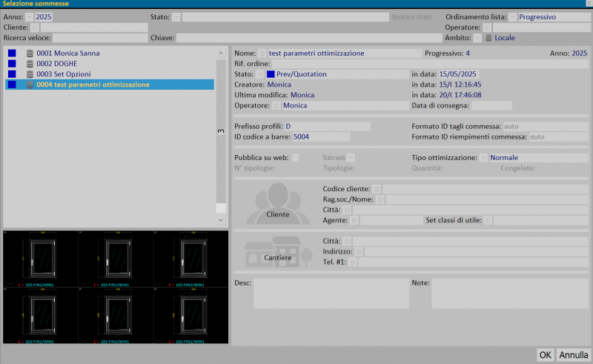Screen dimensions: 593x364
Task: Click the Cantiere building icon
Action: (x=278, y=251)
